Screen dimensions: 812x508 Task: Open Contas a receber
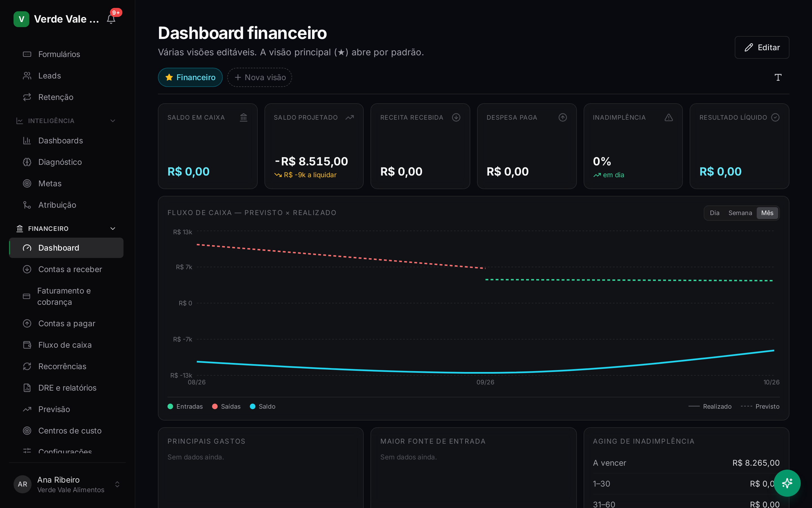pyautogui.click(x=66, y=269)
